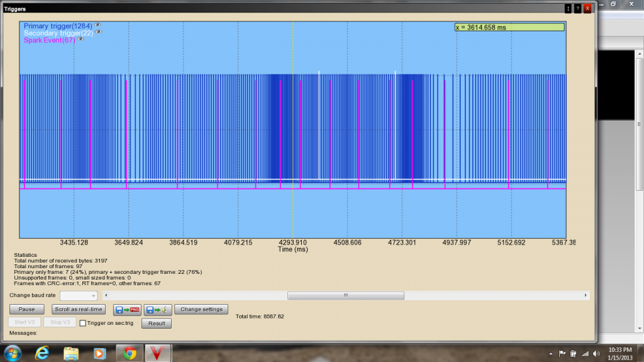Hide the Secondary trigger trace

click(99, 32)
